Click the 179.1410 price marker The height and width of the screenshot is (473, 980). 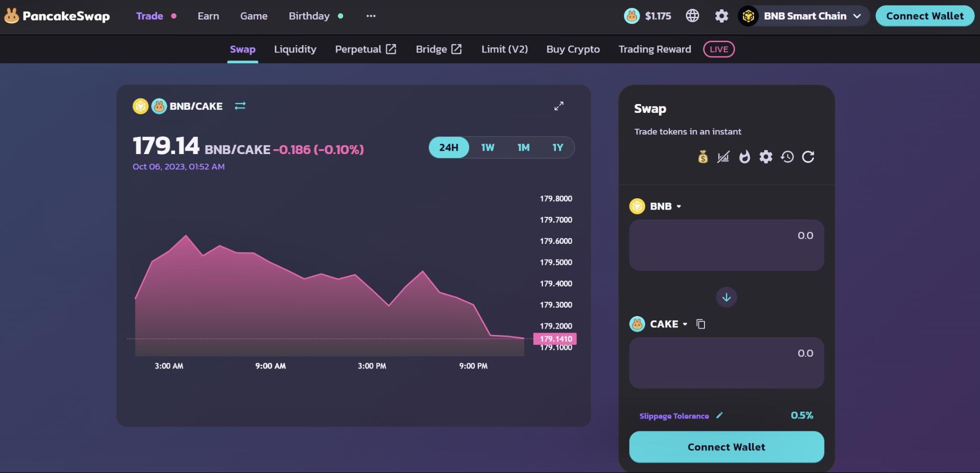(x=555, y=339)
